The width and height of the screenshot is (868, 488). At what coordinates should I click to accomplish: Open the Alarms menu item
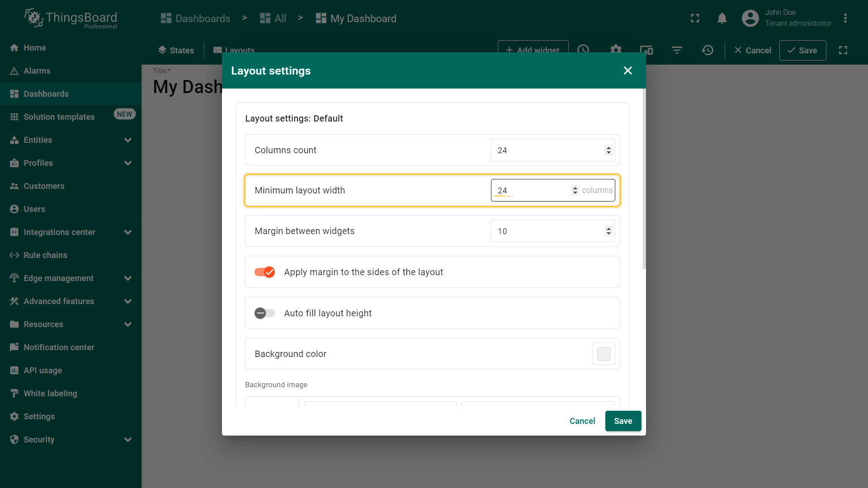pyautogui.click(x=37, y=71)
